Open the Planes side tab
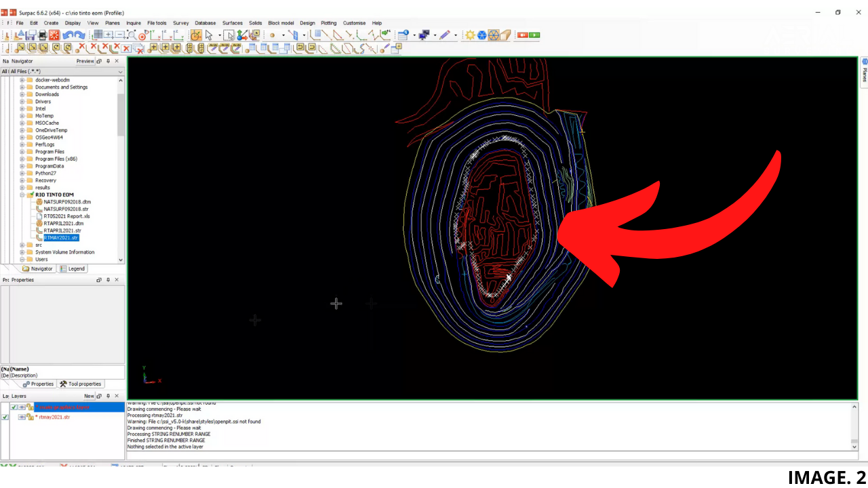Image resolution: width=868 pixels, height=488 pixels. click(865, 72)
